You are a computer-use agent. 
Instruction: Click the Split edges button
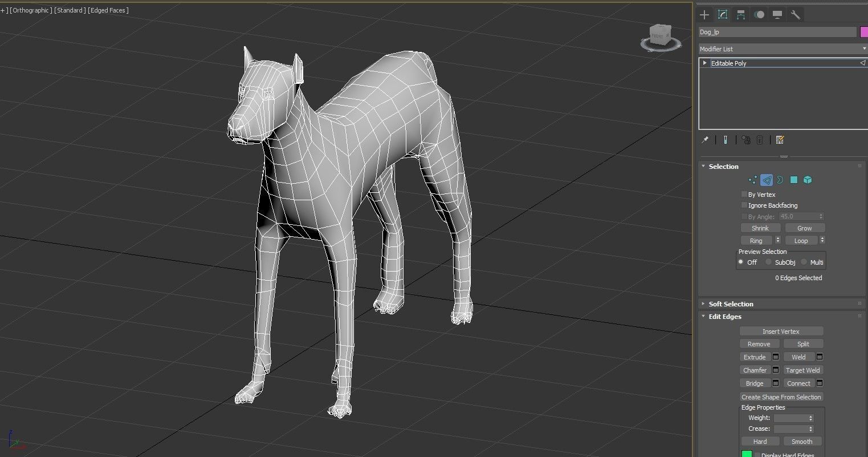[x=804, y=344]
